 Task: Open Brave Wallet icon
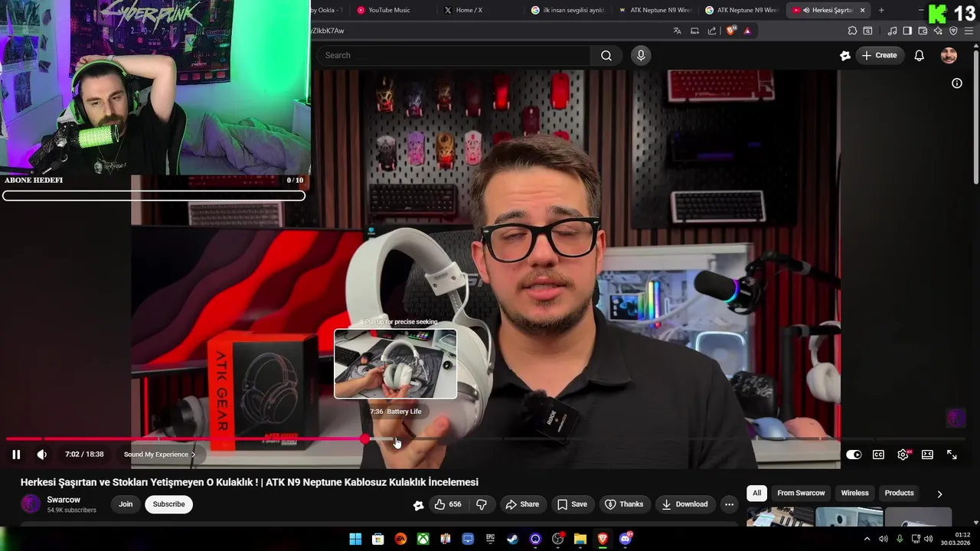[x=923, y=31]
